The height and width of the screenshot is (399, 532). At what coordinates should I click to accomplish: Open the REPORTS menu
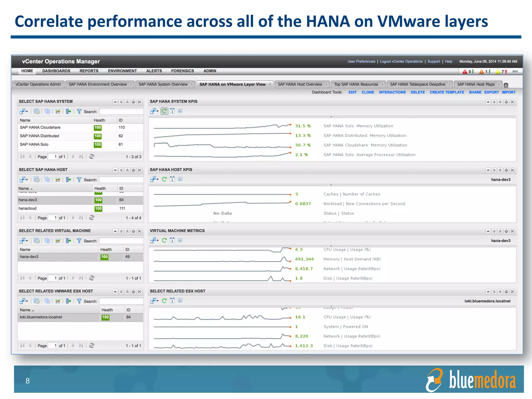(89, 71)
